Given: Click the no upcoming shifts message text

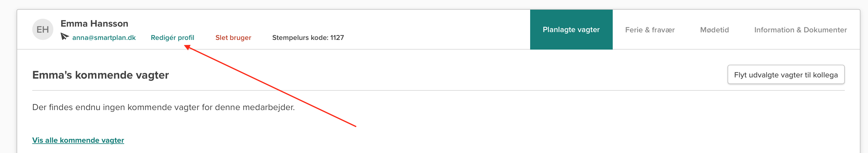Looking at the screenshot, I should 163,107.
